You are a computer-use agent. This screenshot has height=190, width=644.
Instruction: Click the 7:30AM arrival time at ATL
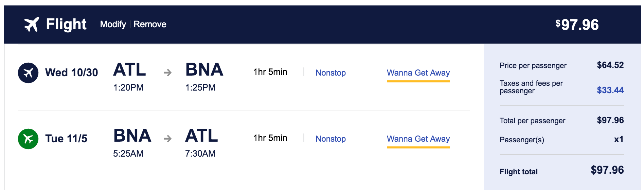[x=200, y=154]
